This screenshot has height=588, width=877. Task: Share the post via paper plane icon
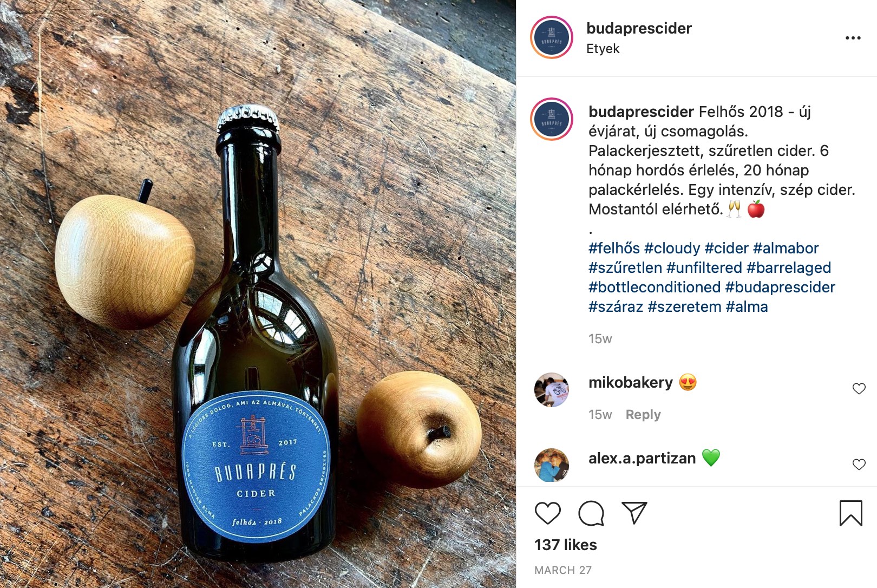(634, 512)
